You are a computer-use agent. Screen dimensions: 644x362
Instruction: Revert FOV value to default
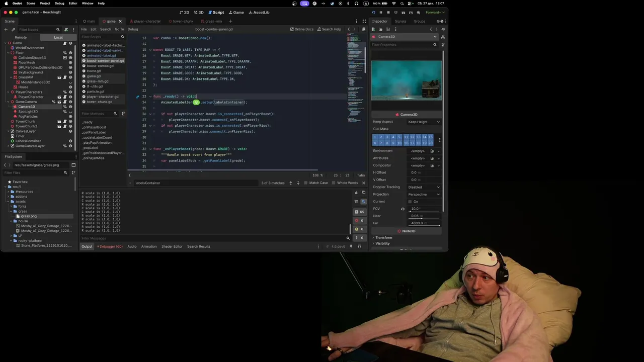click(x=403, y=209)
